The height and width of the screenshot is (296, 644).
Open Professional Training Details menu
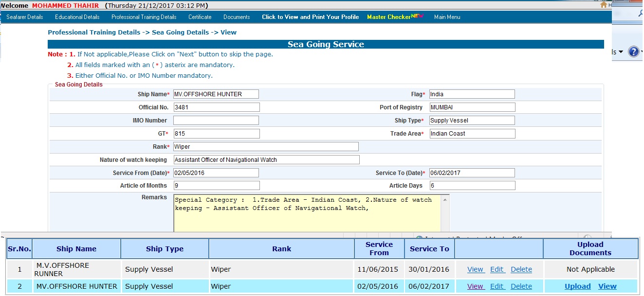point(144,17)
